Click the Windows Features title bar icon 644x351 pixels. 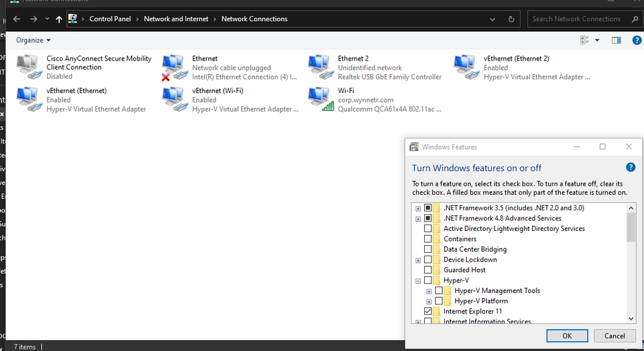point(414,146)
